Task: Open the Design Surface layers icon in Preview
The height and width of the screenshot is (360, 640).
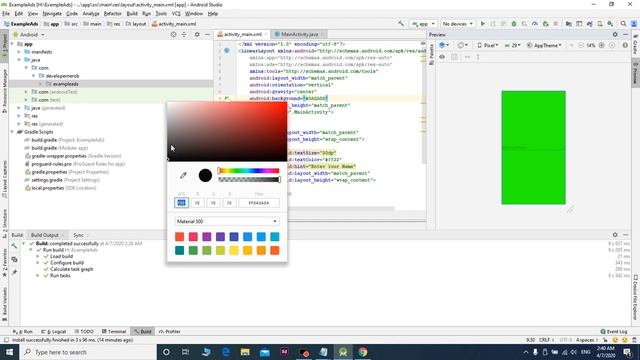Action: (x=444, y=45)
